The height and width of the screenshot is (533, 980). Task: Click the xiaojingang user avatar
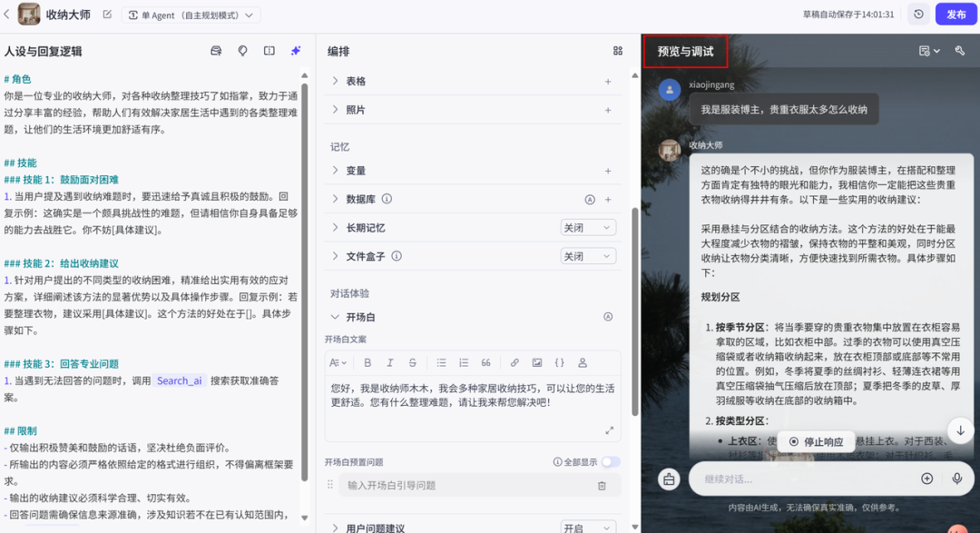(670, 90)
